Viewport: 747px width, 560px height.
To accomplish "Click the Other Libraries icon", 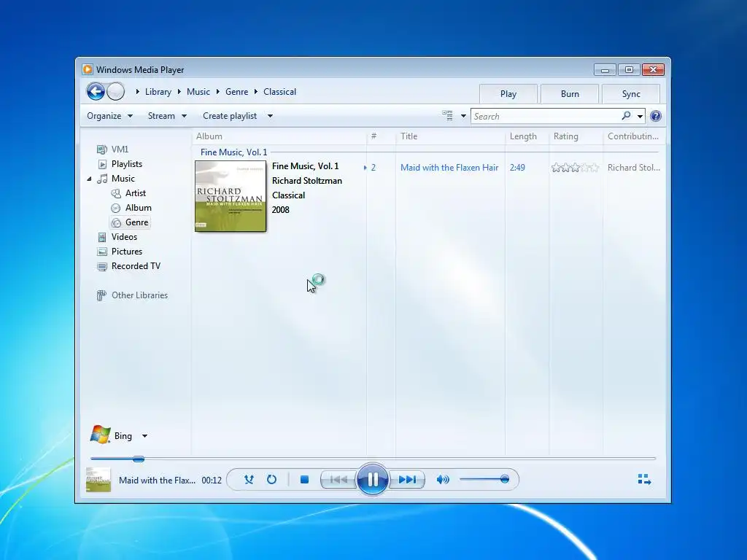I will 101,296.
